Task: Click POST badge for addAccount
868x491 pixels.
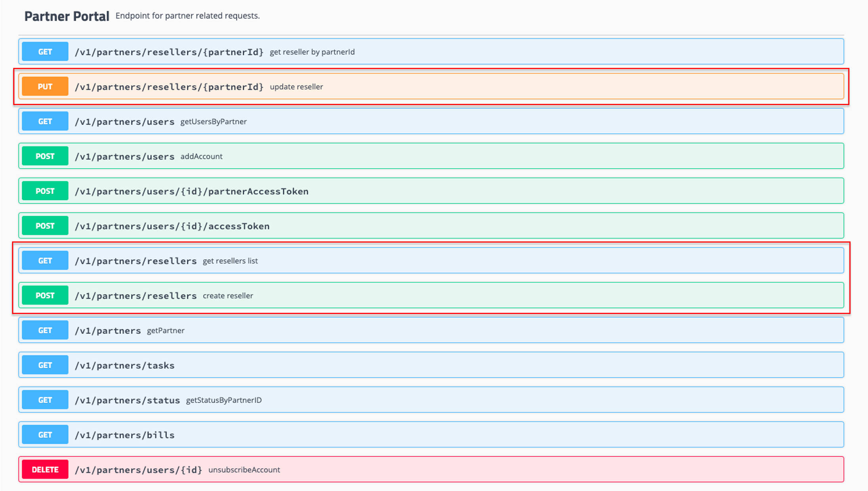Action: (x=45, y=156)
